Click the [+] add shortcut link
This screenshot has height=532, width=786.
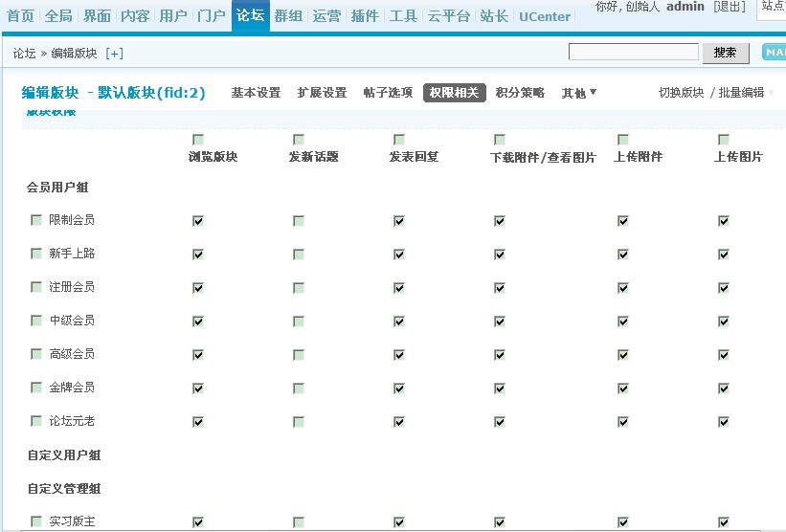click(x=114, y=53)
